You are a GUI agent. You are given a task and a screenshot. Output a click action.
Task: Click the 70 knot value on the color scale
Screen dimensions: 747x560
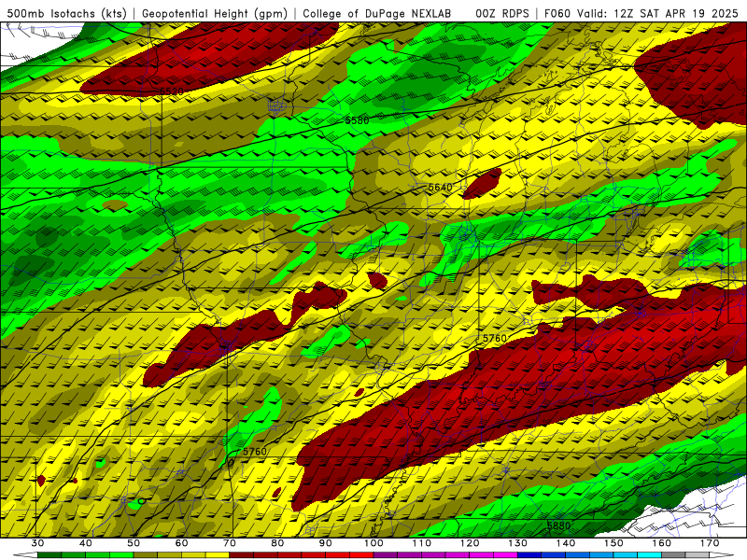(x=230, y=543)
